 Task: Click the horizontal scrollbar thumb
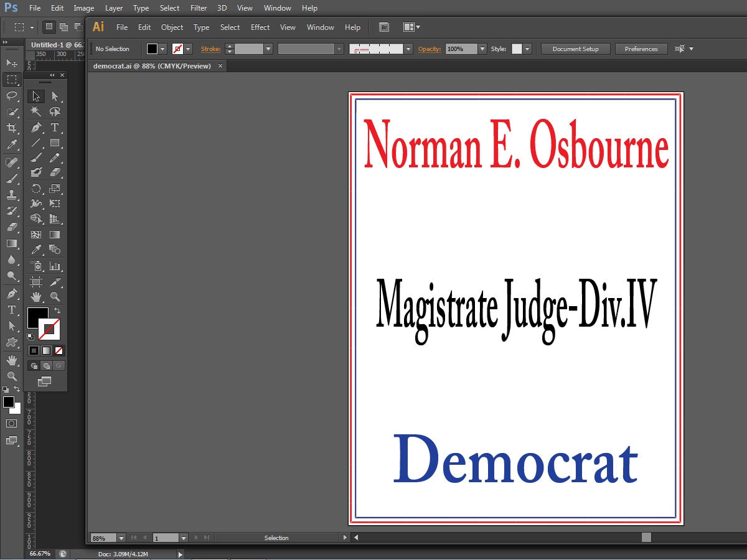pyautogui.click(x=646, y=538)
